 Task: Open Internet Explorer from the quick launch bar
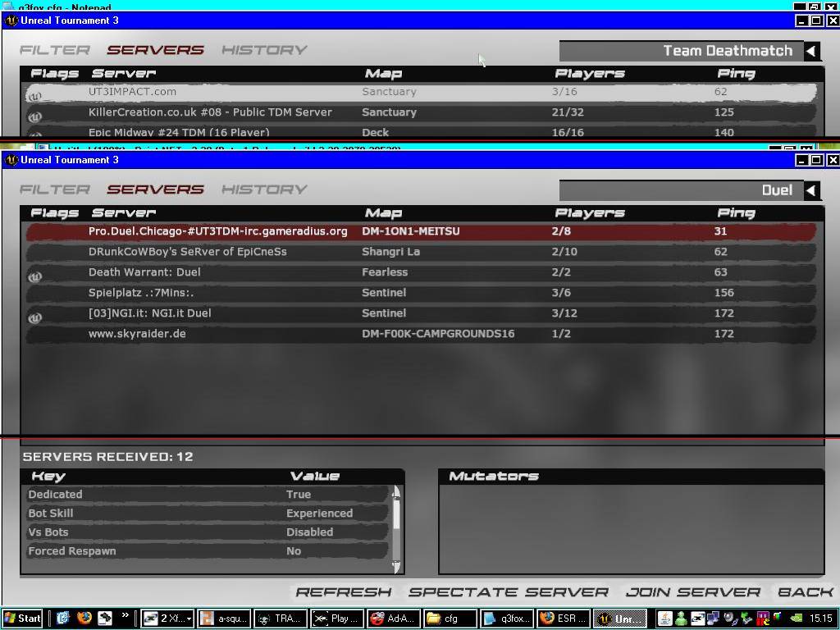coord(62,619)
